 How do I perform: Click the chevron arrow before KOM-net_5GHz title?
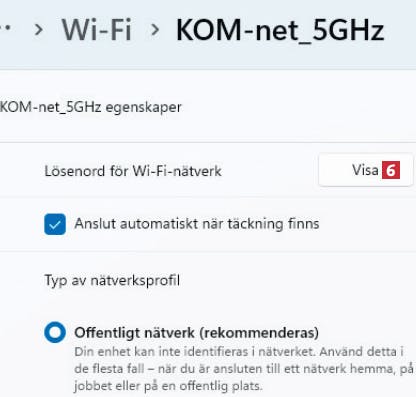click(x=155, y=30)
